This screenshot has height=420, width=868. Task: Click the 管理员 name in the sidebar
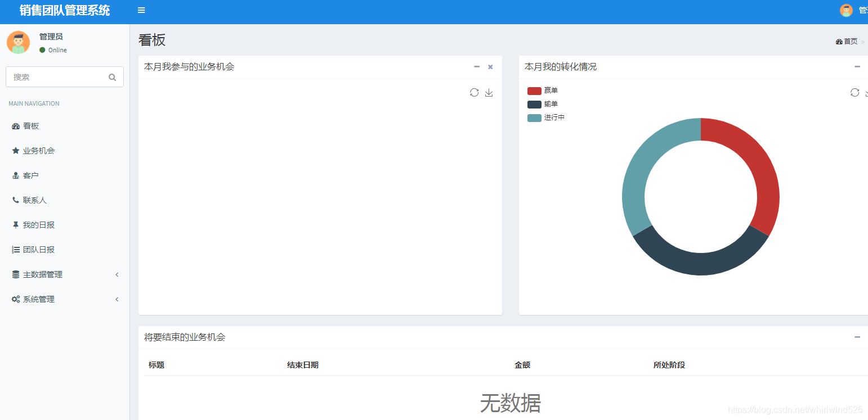tap(51, 37)
